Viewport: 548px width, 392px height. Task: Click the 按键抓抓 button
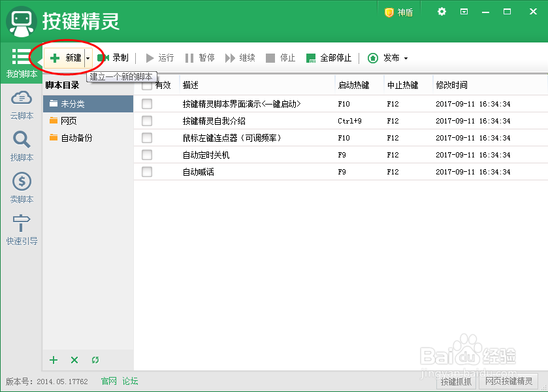(x=456, y=381)
